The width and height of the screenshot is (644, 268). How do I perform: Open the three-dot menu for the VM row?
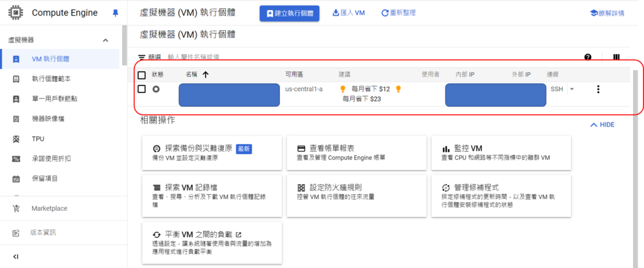[x=598, y=89]
